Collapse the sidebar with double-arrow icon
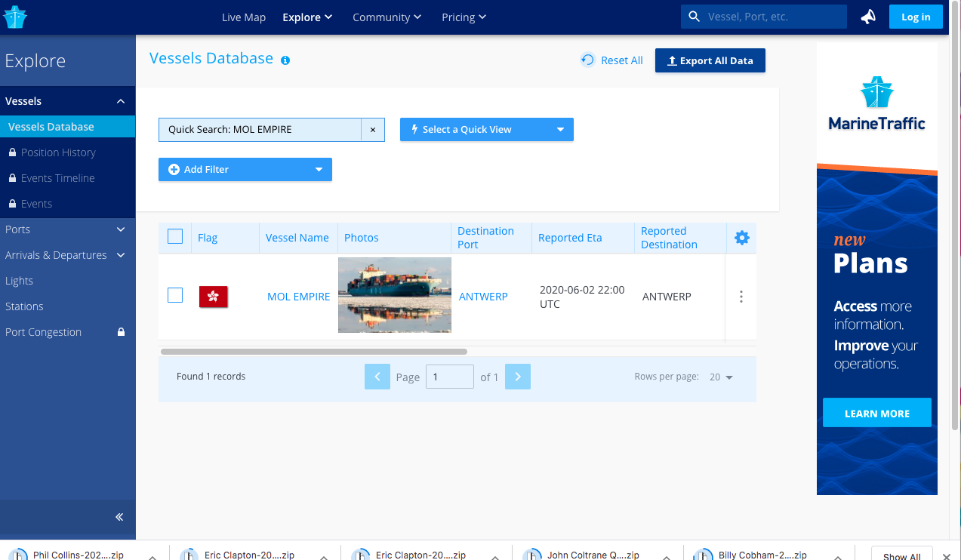 pyautogui.click(x=119, y=517)
